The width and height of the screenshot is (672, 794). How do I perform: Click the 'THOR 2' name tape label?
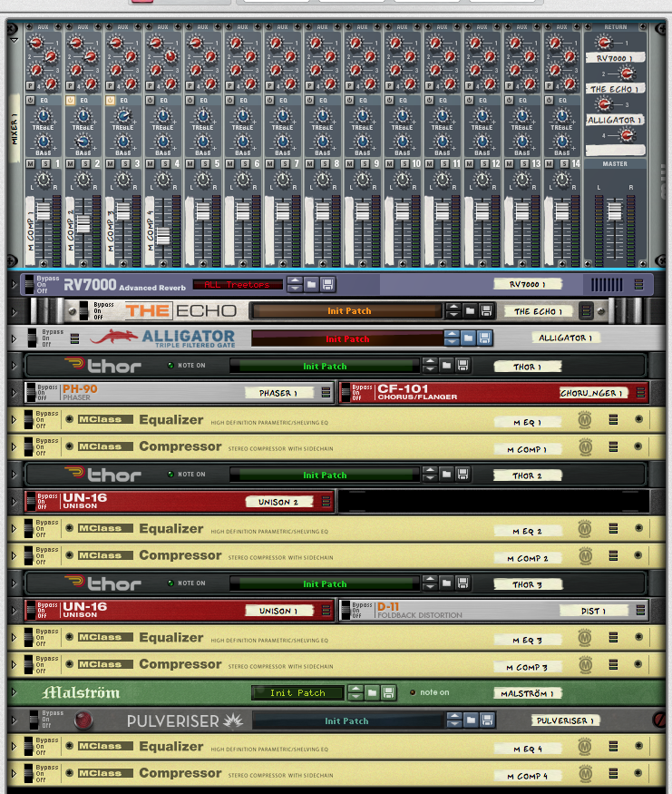(527, 475)
